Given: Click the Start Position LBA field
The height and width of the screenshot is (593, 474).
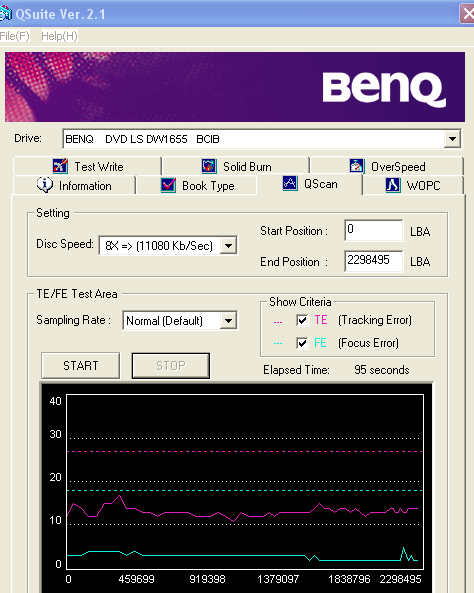Looking at the screenshot, I should 374,230.
